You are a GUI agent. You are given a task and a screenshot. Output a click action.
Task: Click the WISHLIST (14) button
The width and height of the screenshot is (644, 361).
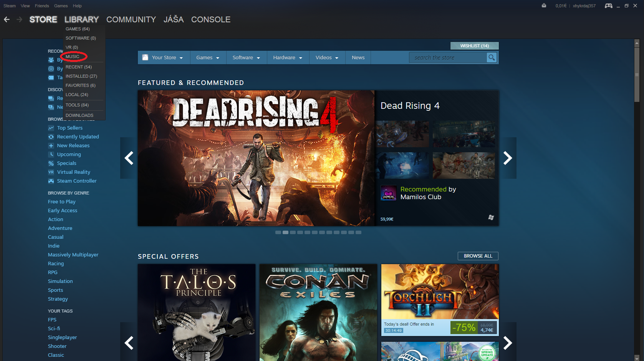coord(474,46)
